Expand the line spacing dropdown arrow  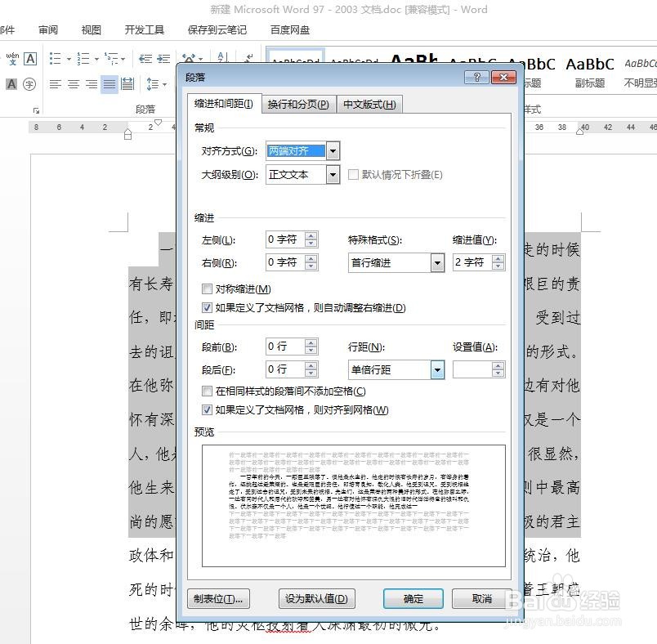[x=165, y=85]
